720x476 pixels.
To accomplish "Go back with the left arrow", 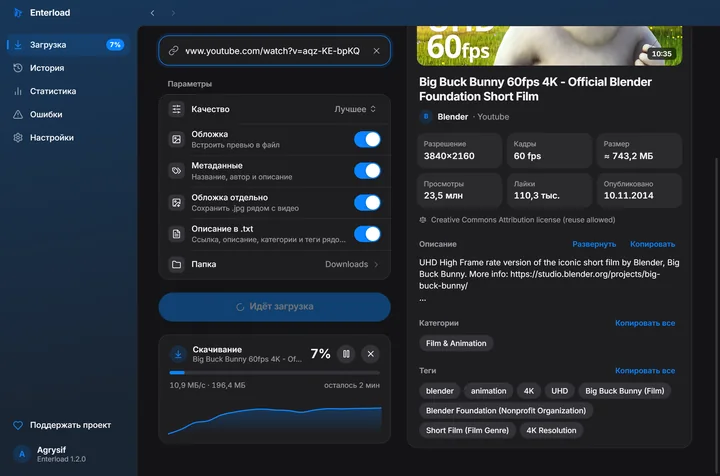I will tap(152, 13).
